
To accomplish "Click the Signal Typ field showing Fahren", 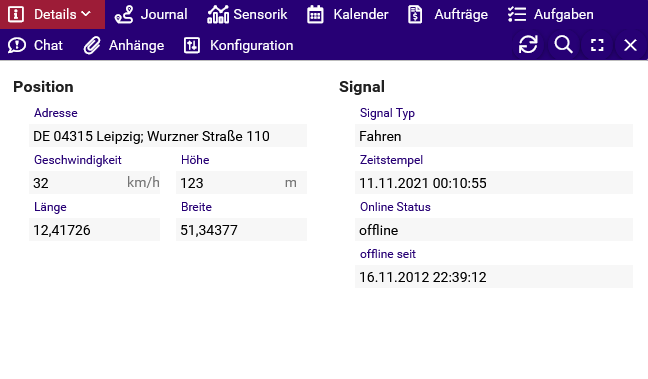I will (x=494, y=136).
